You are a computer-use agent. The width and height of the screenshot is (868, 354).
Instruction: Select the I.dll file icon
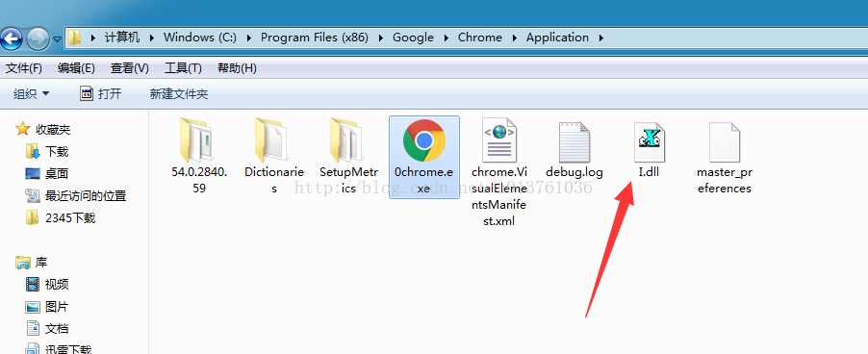pos(649,141)
